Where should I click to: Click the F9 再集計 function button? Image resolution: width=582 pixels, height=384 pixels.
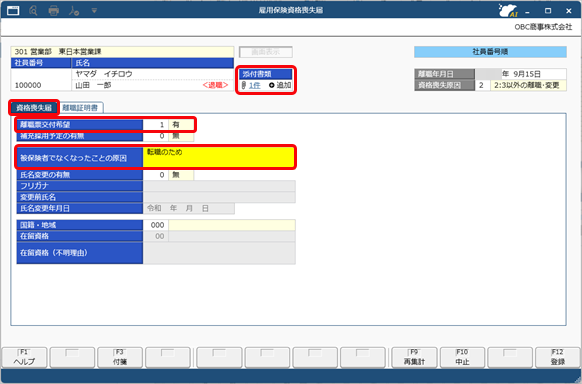414,357
